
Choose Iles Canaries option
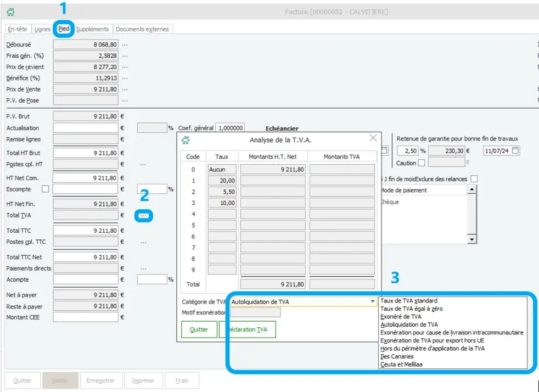(x=397, y=356)
